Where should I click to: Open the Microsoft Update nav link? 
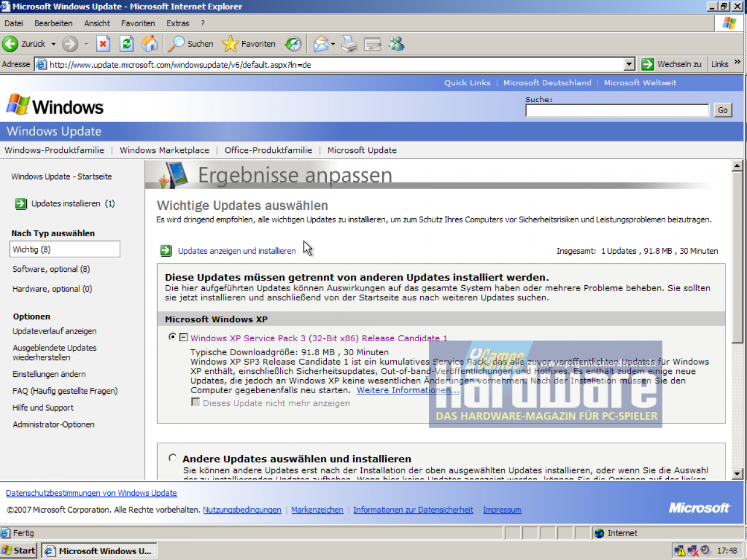click(x=362, y=150)
